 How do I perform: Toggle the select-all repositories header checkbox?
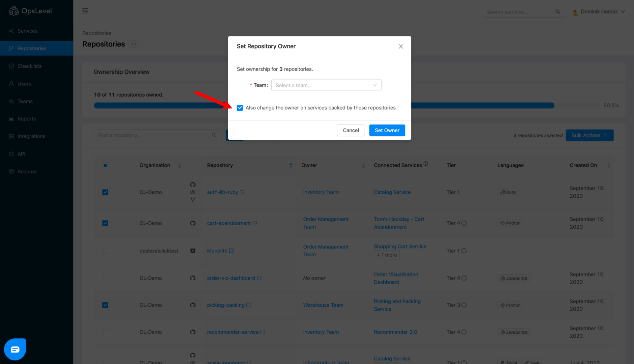(x=105, y=165)
